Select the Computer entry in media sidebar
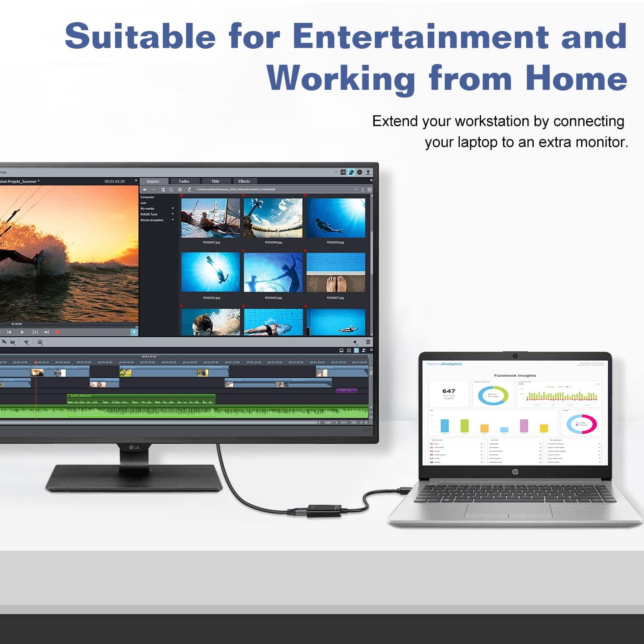Viewport: 644px width, 644px height. tap(147, 197)
